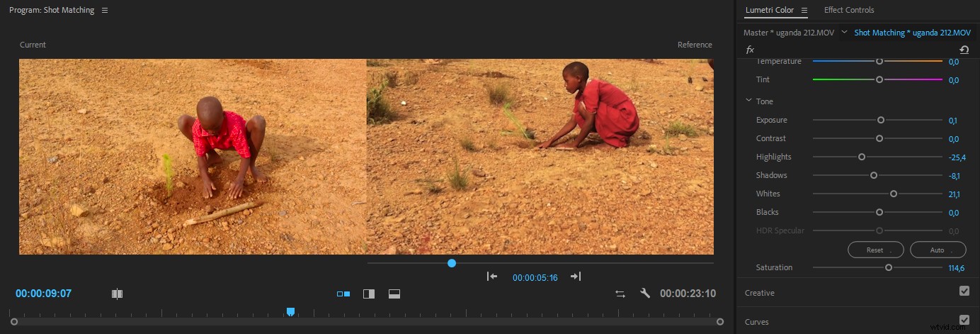Click the Whites slider handle
Image resolution: width=980 pixels, height=334 pixels.
coord(894,194)
